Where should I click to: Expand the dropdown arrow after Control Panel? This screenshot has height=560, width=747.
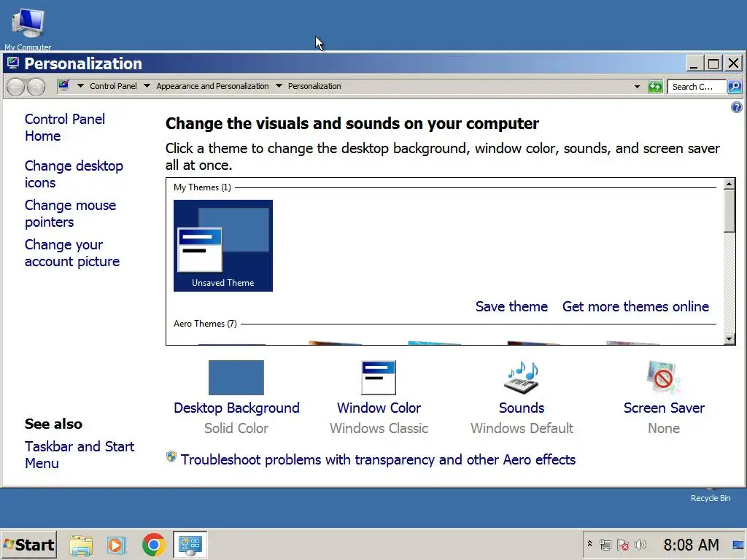tap(147, 86)
